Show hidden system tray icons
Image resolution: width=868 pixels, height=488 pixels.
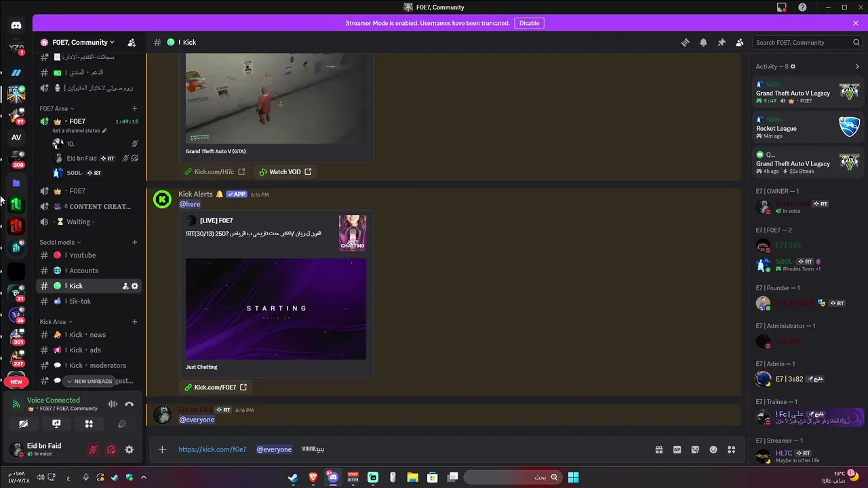(143, 477)
